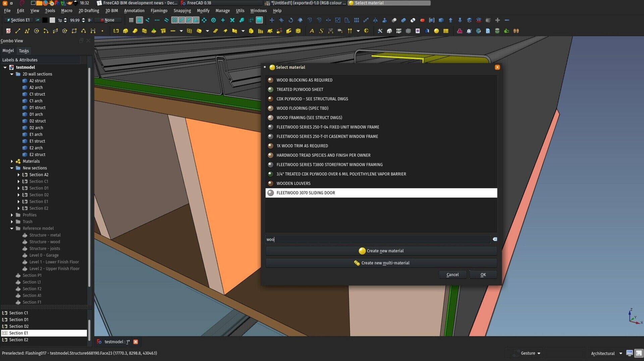Image resolution: width=644 pixels, height=361 pixels.
Task: Open the 3D BIM menu
Action: (x=111, y=10)
